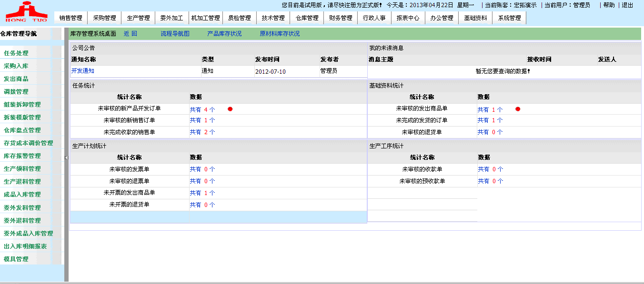Click count link for 未审核的新产品开发订单
The width and height of the screenshot is (644, 284).
pyautogui.click(x=202, y=109)
